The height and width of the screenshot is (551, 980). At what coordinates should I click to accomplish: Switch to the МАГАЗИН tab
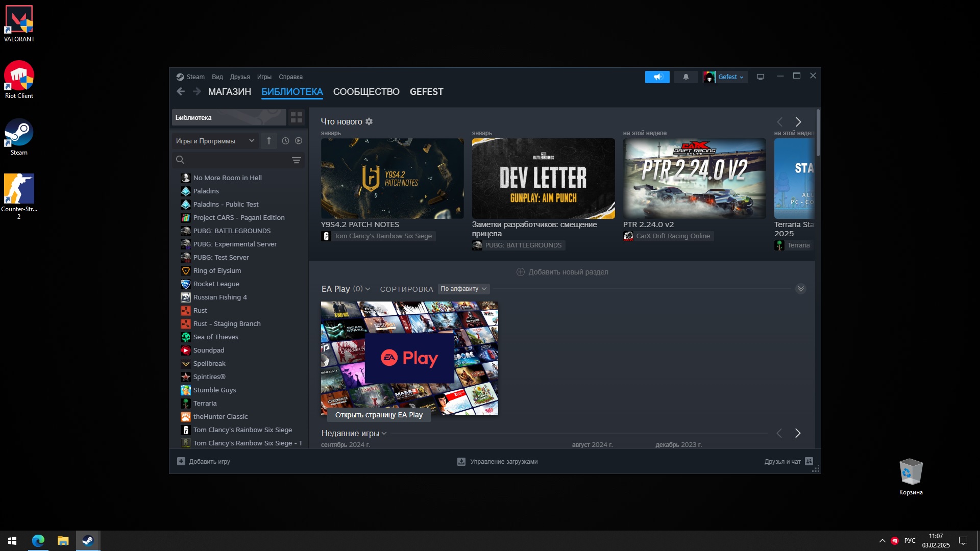coord(230,92)
